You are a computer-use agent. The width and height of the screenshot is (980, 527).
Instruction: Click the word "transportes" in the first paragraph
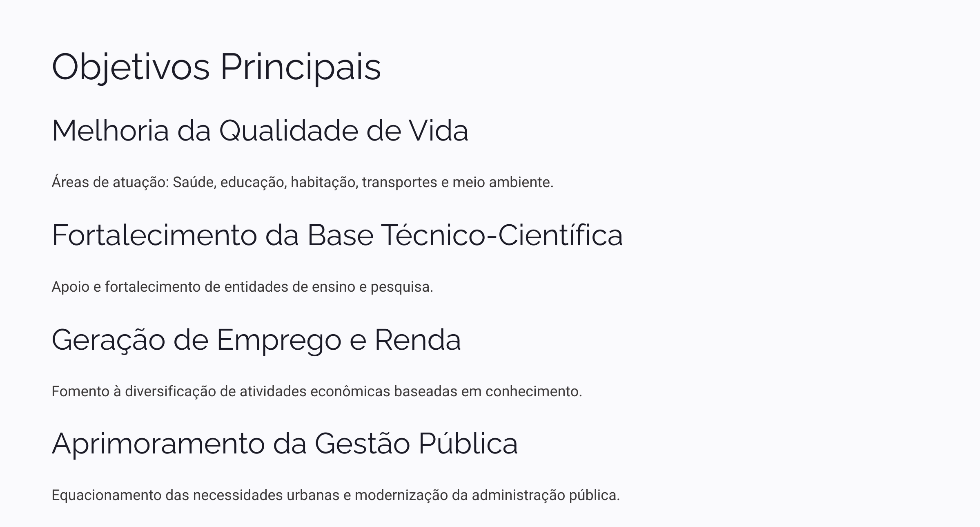(399, 182)
